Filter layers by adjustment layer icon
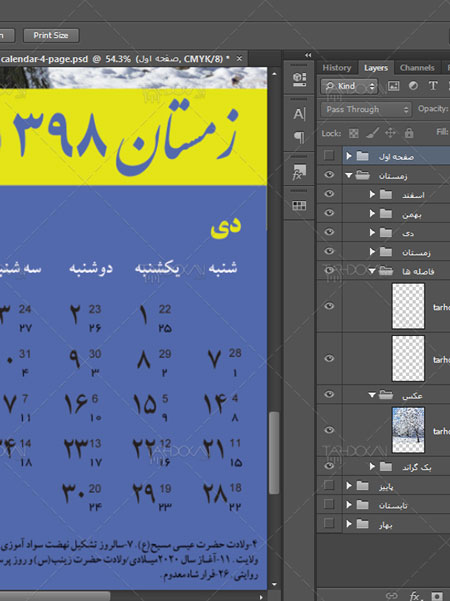 click(x=413, y=86)
